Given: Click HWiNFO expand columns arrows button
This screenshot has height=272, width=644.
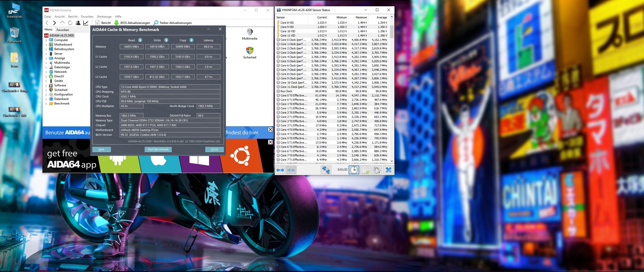Looking at the screenshot, I should tap(280, 170).
